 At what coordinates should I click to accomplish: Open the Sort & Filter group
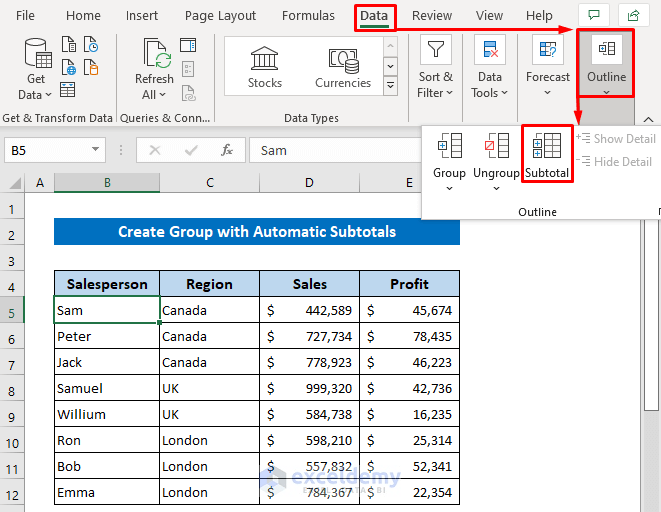pos(435,67)
